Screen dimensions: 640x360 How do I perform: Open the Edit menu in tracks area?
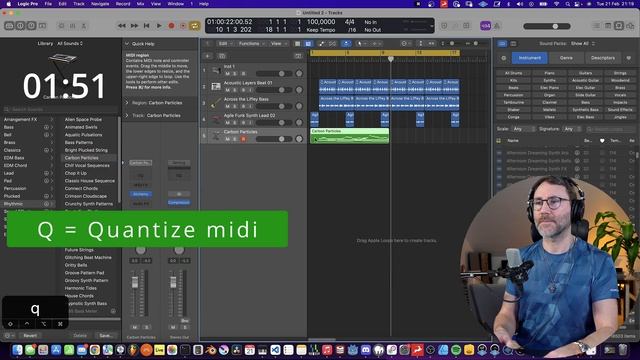(224, 43)
